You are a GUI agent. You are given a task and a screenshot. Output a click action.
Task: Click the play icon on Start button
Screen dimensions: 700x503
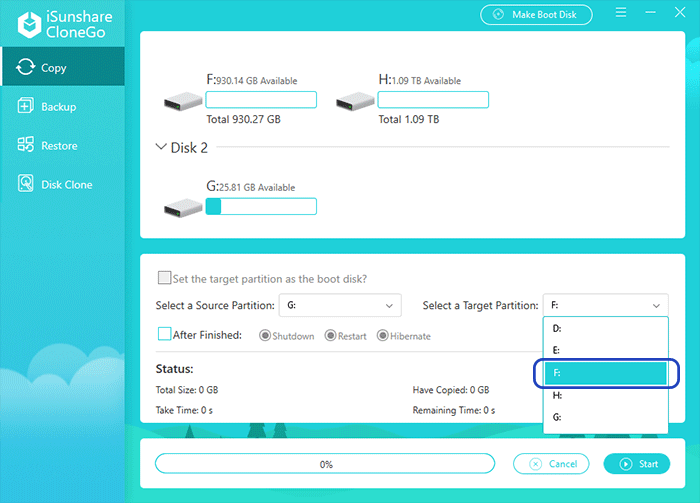pos(626,464)
